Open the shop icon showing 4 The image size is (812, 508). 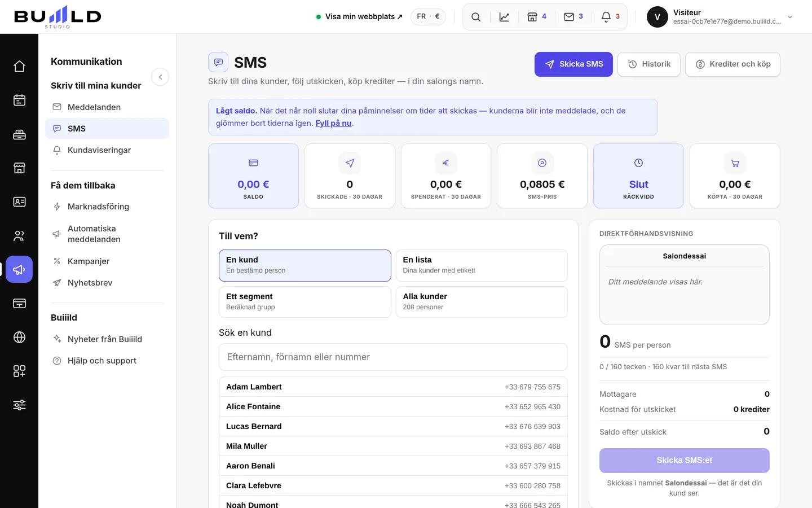pos(537,17)
